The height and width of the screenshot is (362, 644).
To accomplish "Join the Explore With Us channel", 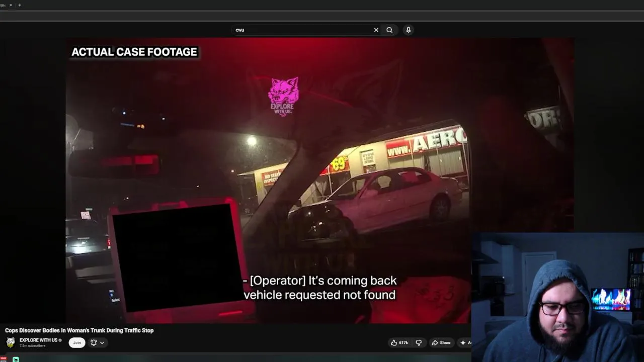I will (77, 342).
